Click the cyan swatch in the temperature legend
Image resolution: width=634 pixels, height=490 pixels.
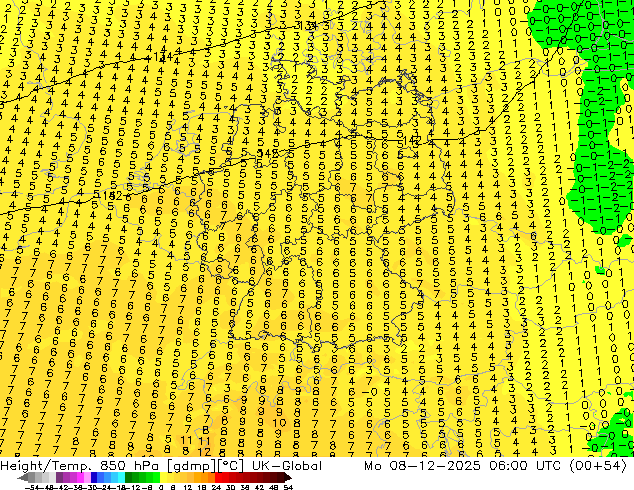(x=121, y=478)
